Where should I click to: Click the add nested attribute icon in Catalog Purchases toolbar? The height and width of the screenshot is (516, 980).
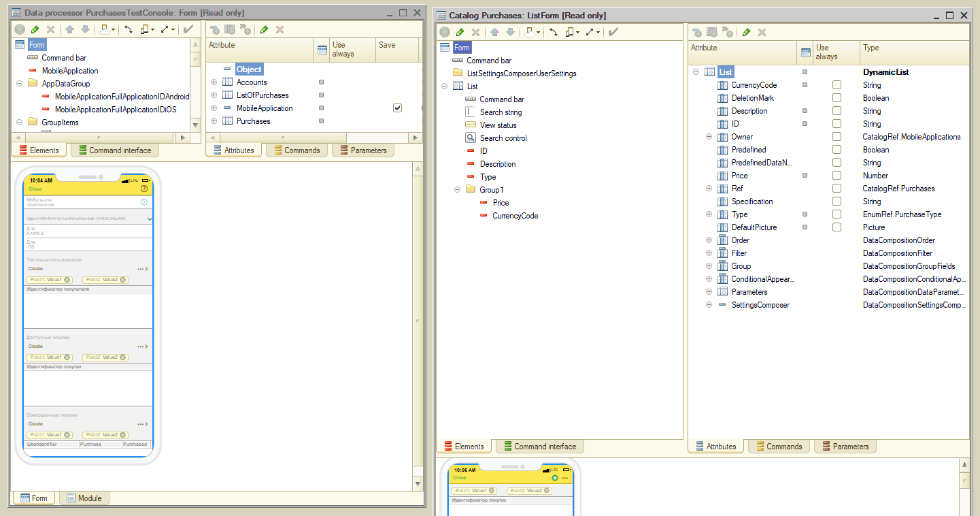(728, 32)
